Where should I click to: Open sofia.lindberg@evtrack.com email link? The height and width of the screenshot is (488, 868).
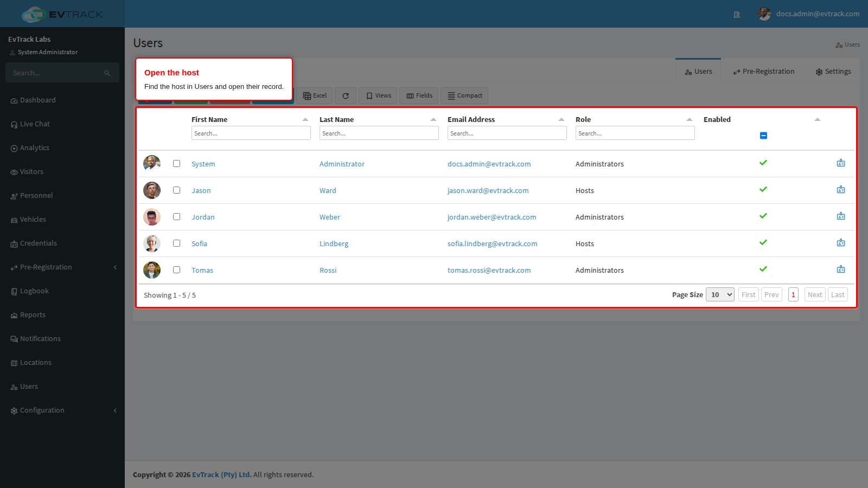[x=493, y=243]
